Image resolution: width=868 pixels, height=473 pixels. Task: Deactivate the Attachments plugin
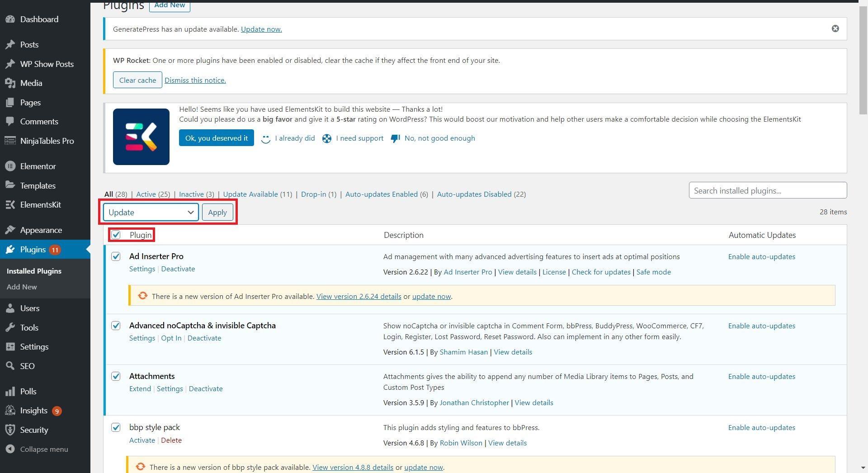coord(206,388)
